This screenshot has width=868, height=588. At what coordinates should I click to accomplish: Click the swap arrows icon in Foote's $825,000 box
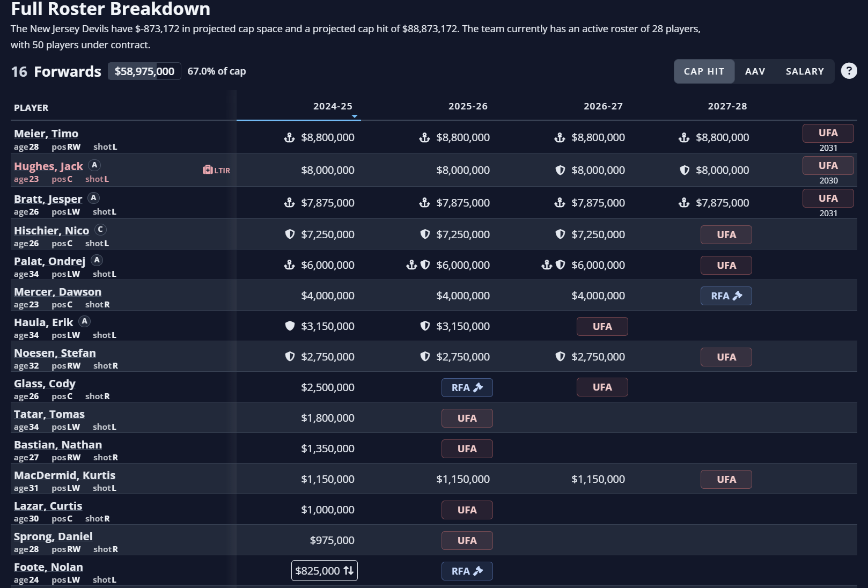pos(349,571)
